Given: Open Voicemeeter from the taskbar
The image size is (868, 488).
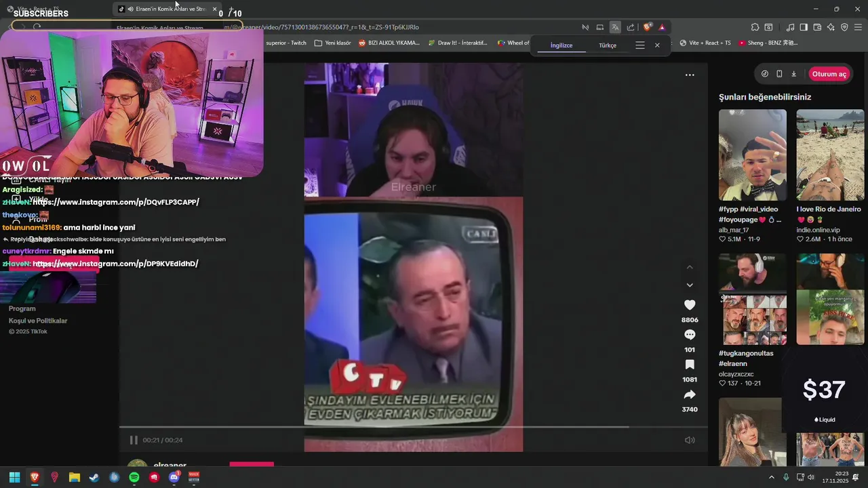Looking at the screenshot, I should pyautogui.click(x=194, y=477).
